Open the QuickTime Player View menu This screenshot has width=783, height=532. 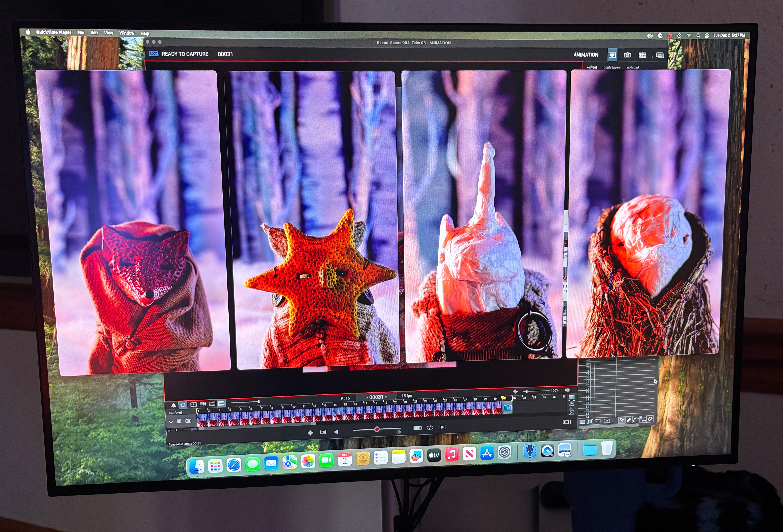click(x=108, y=33)
